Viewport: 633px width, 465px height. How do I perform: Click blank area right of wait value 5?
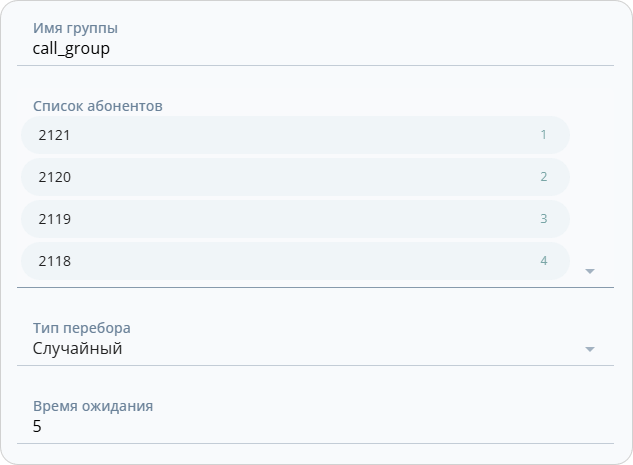coord(320,427)
